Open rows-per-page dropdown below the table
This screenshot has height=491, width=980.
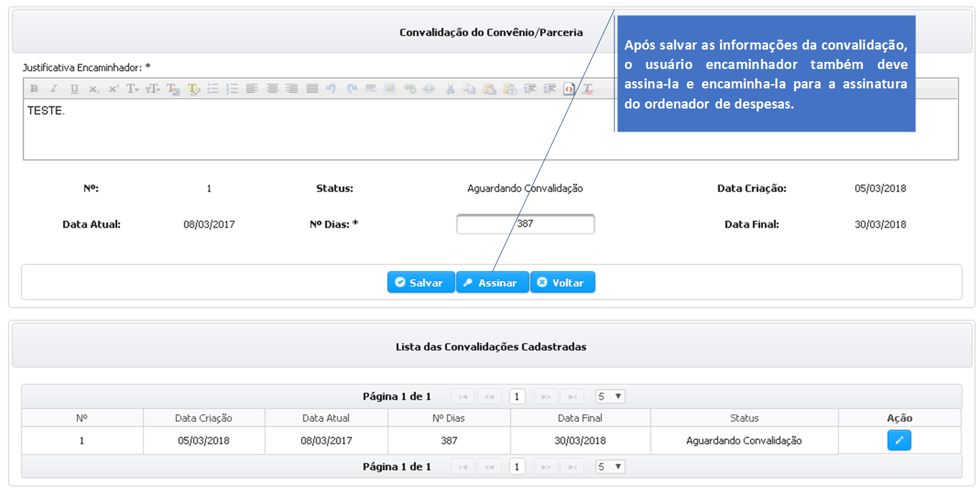pos(610,467)
